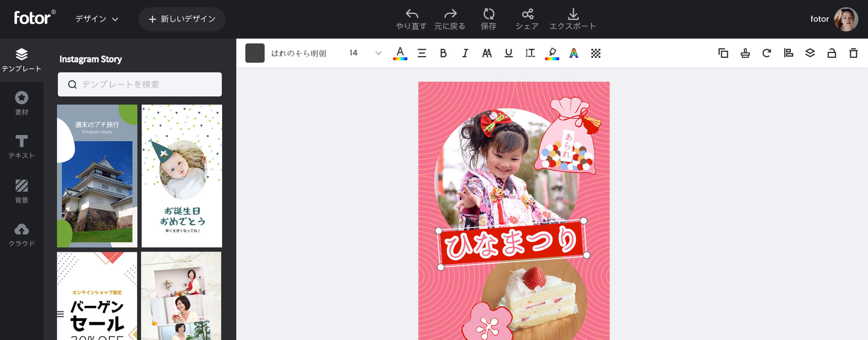Open the text color A picker

coord(400,53)
